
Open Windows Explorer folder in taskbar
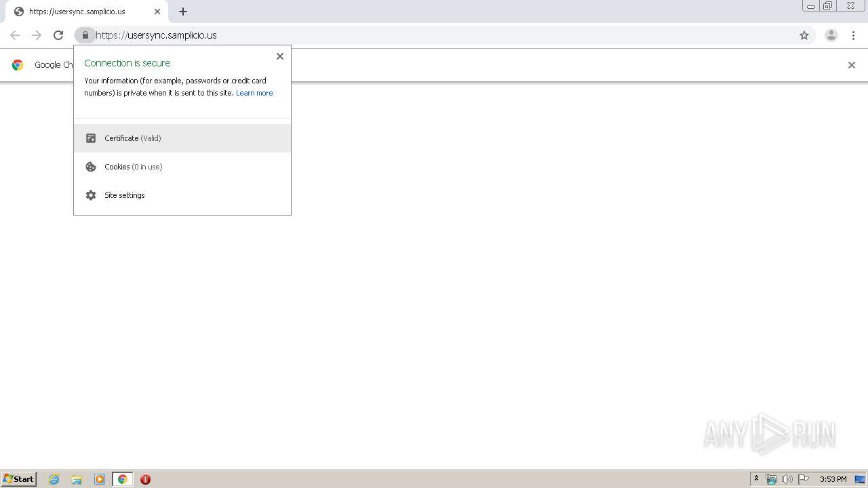tap(77, 479)
